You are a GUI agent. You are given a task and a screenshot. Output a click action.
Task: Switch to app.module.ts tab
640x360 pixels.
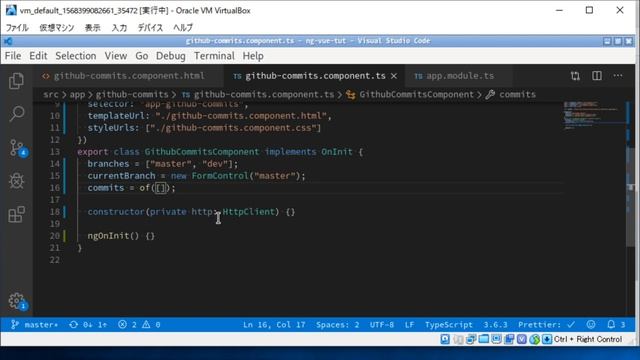pyautogui.click(x=459, y=76)
